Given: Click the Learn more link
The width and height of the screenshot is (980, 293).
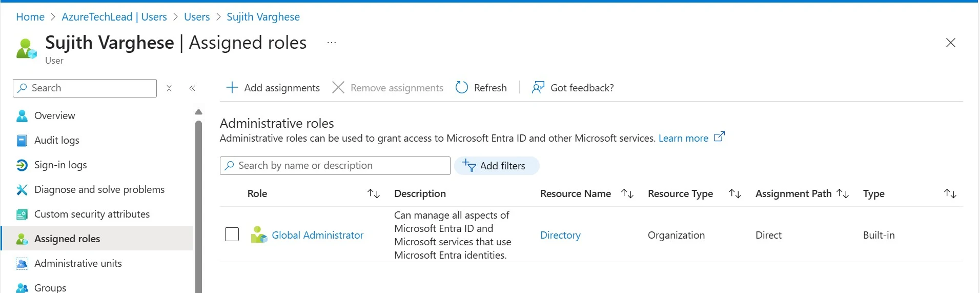Looking at the screenshot, I should point(683,138).
